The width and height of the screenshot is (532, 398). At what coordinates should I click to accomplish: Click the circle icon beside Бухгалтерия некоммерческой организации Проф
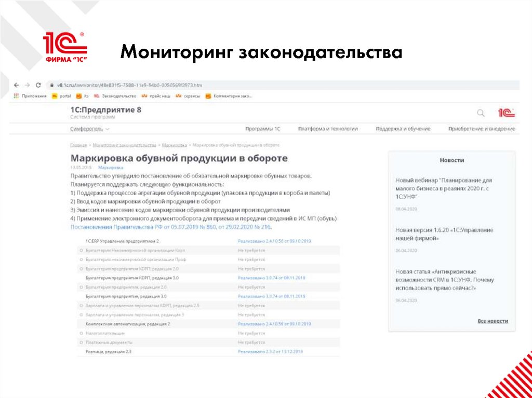pyautogui.click(x=81, y=259)
